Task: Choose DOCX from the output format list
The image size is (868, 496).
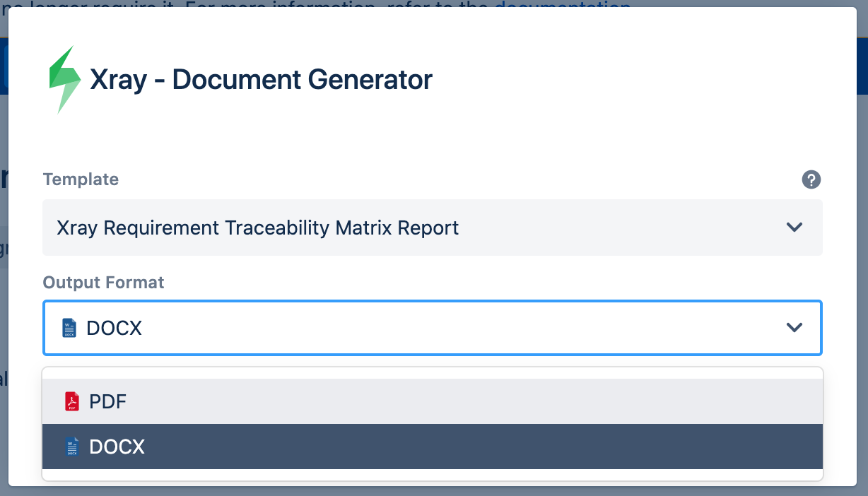Action: pyautogui.click(x=433, y=447)
